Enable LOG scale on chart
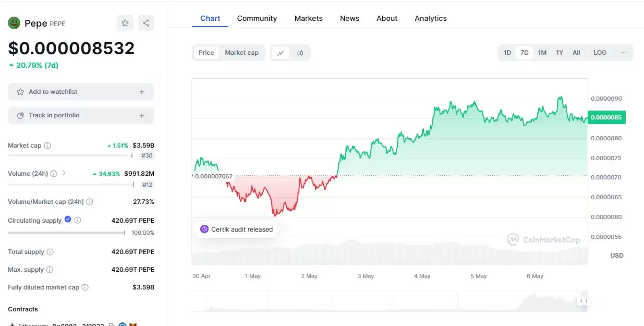The width and height of the screenshot is (644, 326). point(600,53)
